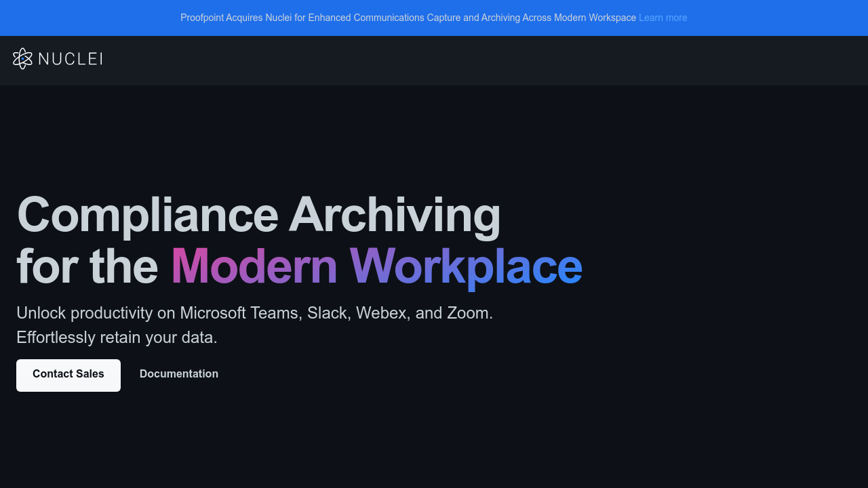Click Microsoft Teams in the subtitle
The height and width of the screenshot is (488, 868).
239,313
